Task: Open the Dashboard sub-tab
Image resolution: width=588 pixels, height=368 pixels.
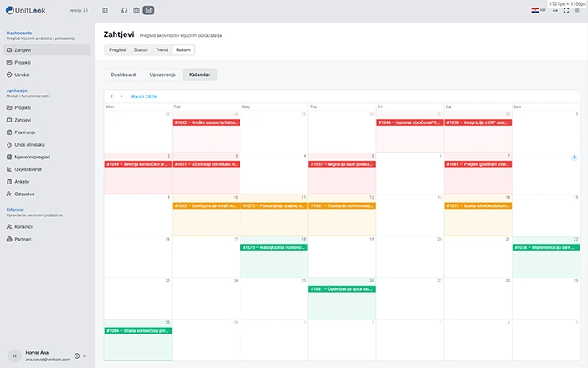Action: (123, 75)
